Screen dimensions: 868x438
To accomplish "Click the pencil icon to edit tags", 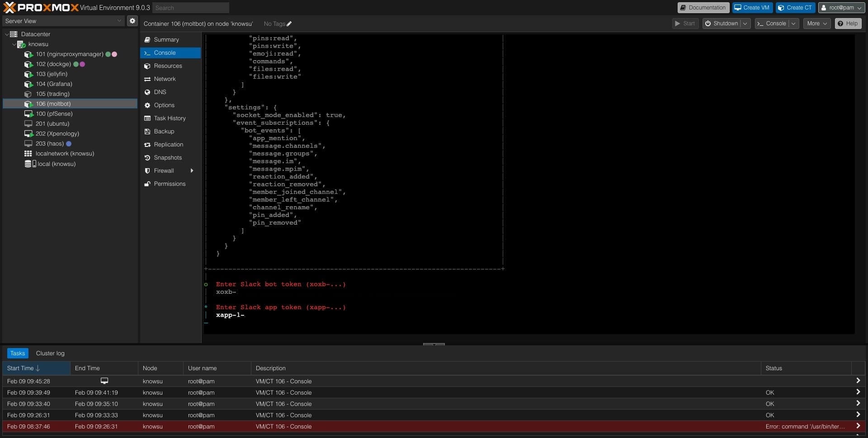I will tap(289, 24).
